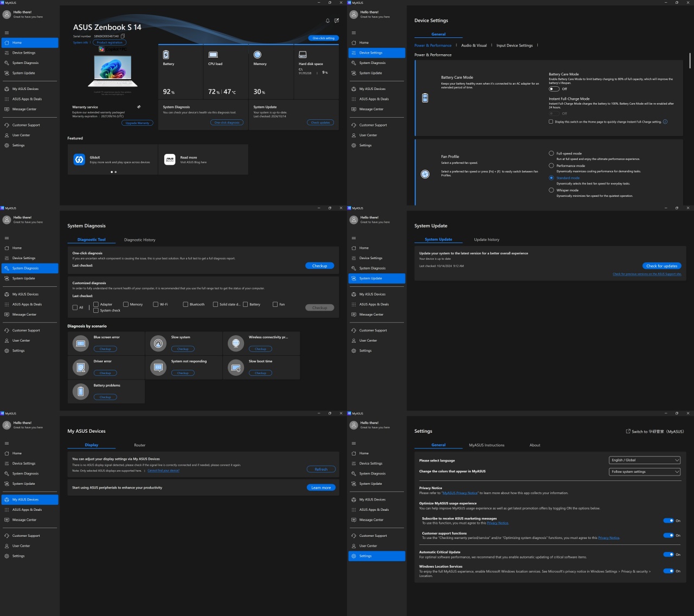Viewport: 694px width, 616px height.
Task: Click the Wireless connectivity globe scenario icon
Action: 236,343
